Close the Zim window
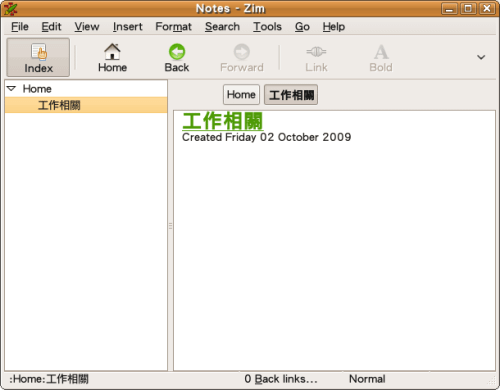This screenshot has height=390, width=500. pyautogui.click(x=487, y=9)
